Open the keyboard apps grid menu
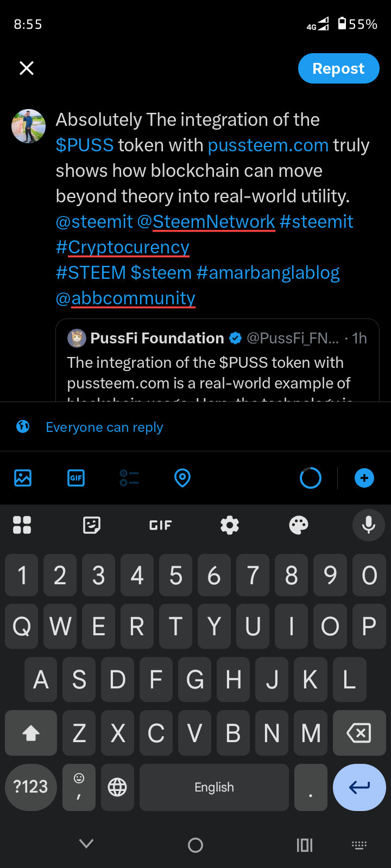The height and width of the screenshot is (868, 391). click(22, 525)
